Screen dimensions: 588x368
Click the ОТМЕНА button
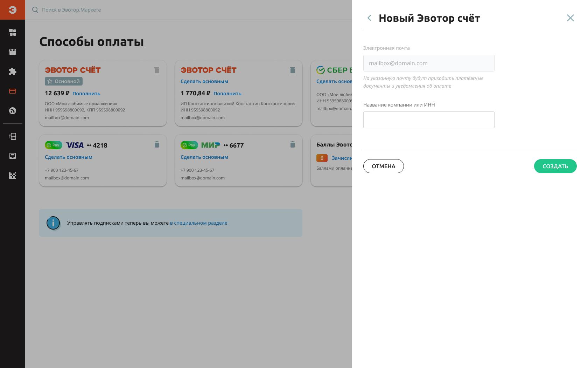click(x=384, y=166)
